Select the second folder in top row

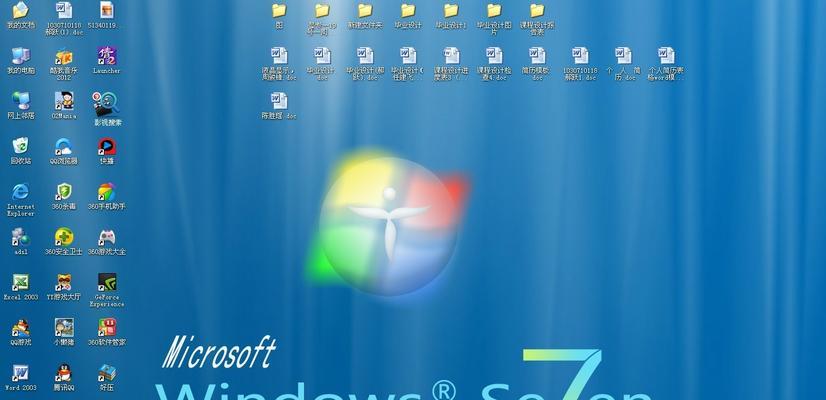coord(322,19)
